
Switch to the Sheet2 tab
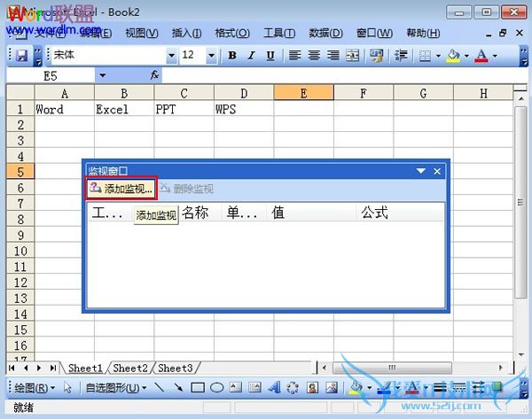click(130, 369)
